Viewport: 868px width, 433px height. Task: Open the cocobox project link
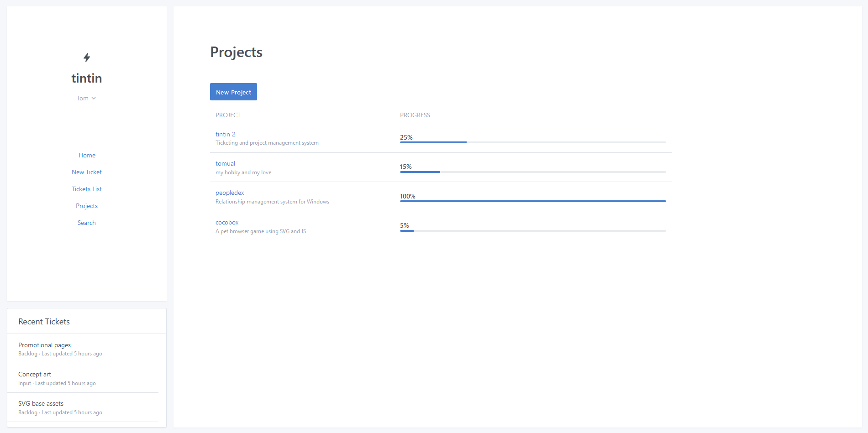coord(227,222)
